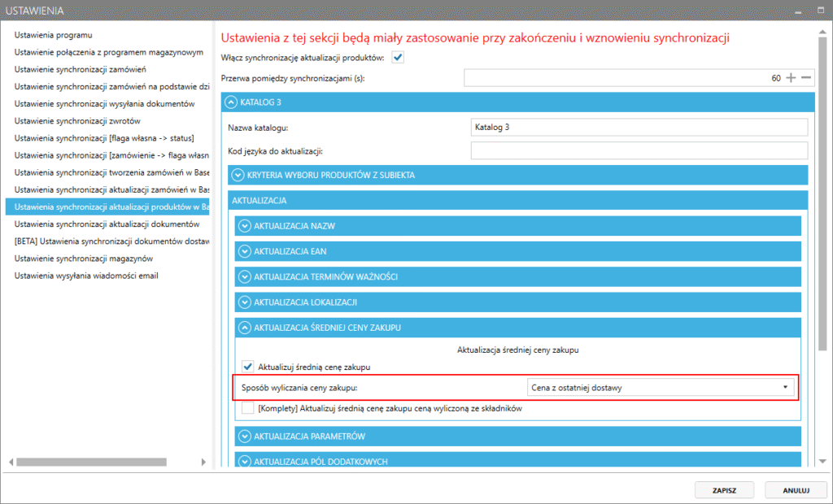833x504 pixels.
Task: Click the Kod języka do aktualizacji field
Action: (639, 151)
